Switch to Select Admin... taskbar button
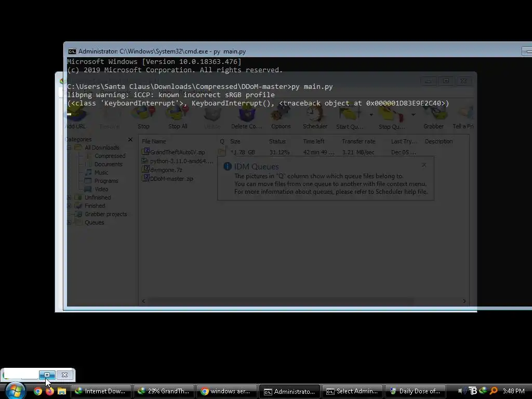Image resolution: width=532 pixels, height=399 pixels. pos(353,391)
